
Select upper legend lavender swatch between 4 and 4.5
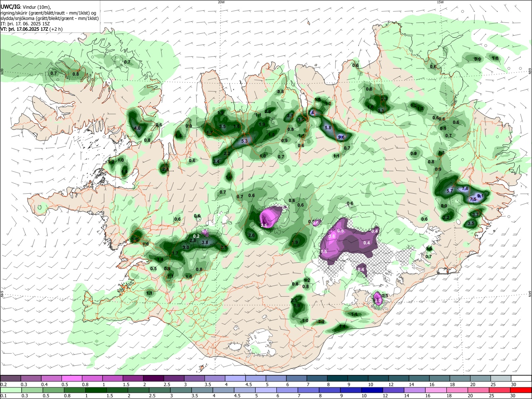pos(234,379)
